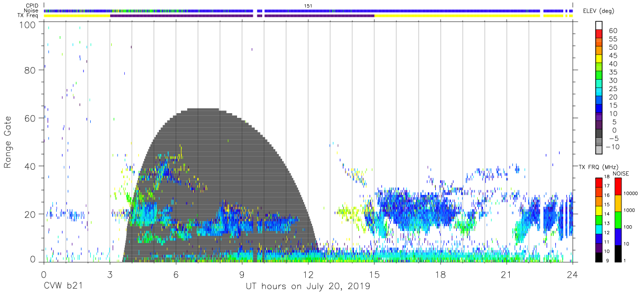Click the 50 label on elevation colorbar

(x=613, y=47)
